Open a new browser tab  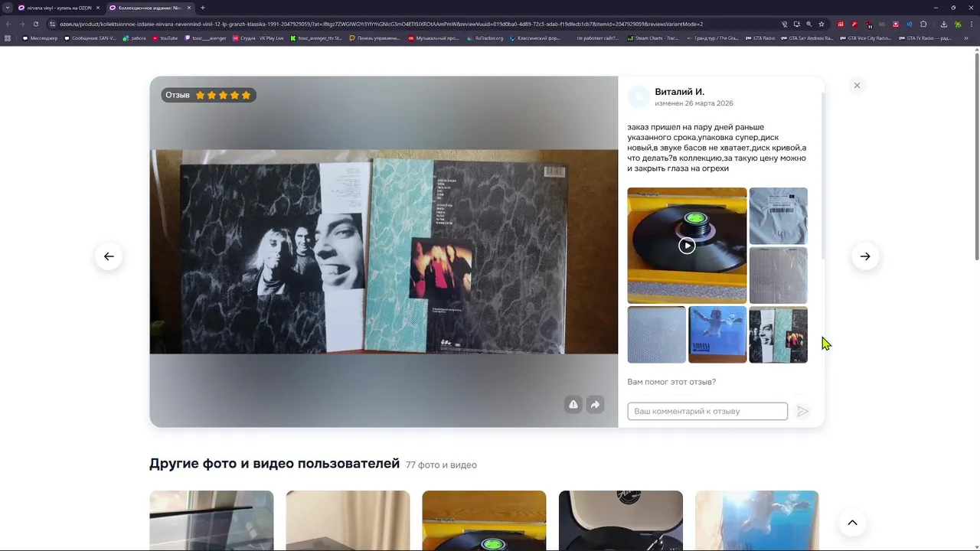coord(203,8)
